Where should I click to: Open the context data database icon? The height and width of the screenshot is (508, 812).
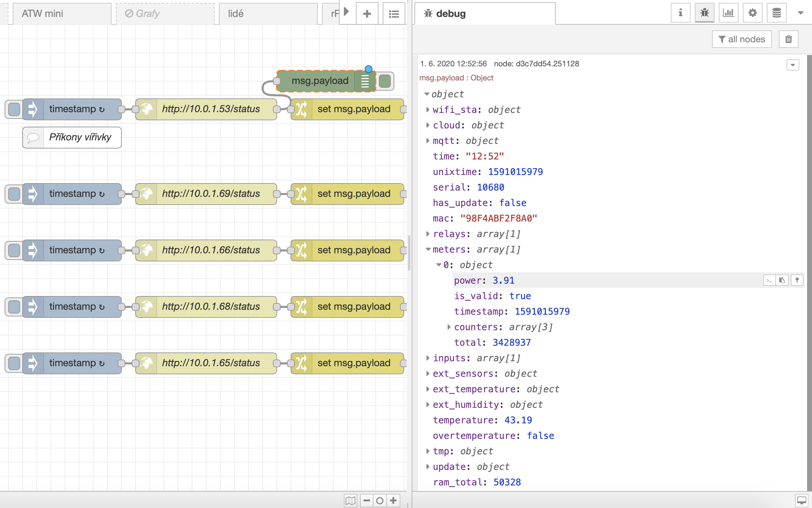[776, 13]
